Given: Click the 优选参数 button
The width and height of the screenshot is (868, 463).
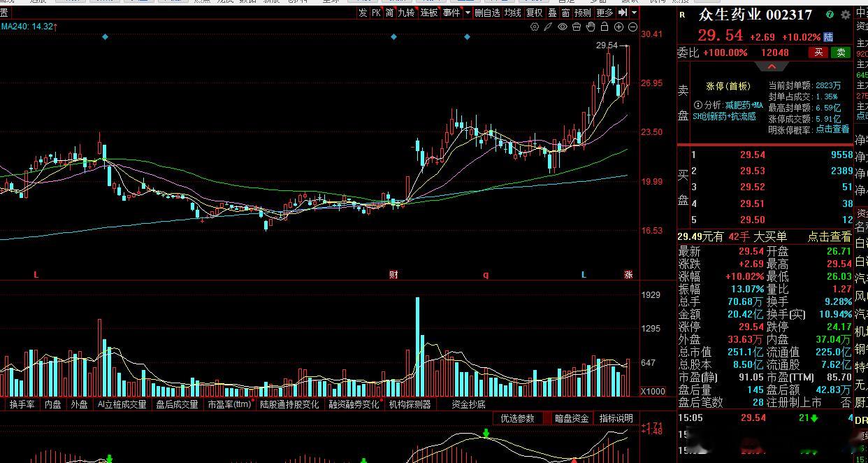Looking at the screenshot, I should (517, 418).
